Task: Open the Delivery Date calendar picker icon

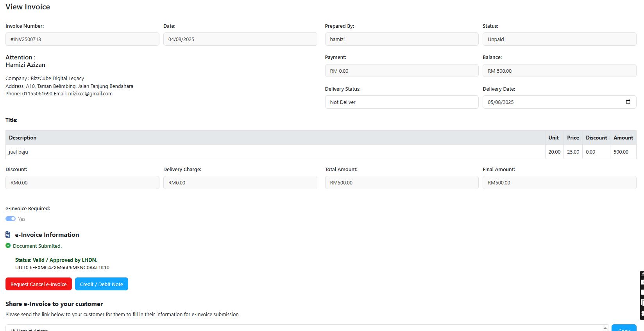Action: pyautogui.click(x=628, y=102)
